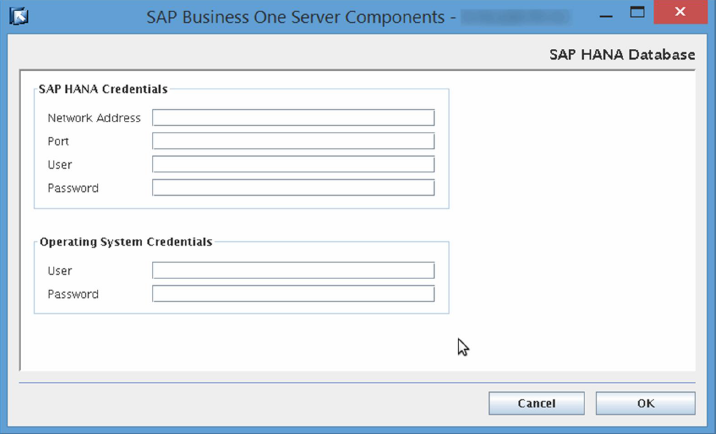The height and width of the screenshot is (434, 716).
Task: Select the SAP HANA User input field
Action: [293, 164]
